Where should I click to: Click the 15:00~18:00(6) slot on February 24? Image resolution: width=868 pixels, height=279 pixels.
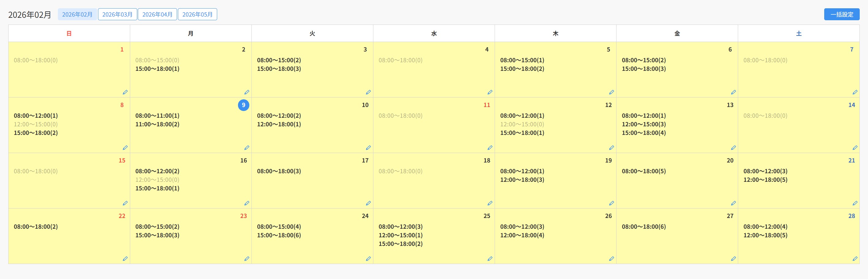pos(279,235)
